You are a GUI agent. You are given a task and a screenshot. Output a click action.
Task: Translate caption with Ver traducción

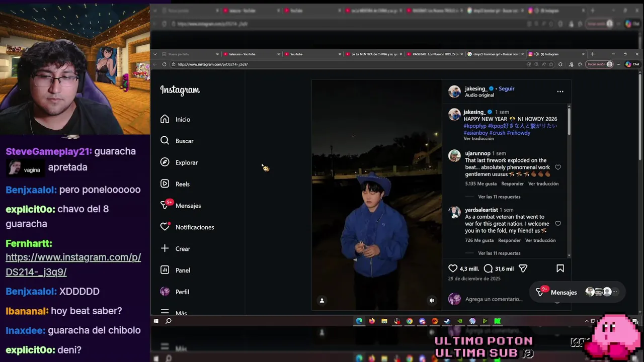pos(478,139)
